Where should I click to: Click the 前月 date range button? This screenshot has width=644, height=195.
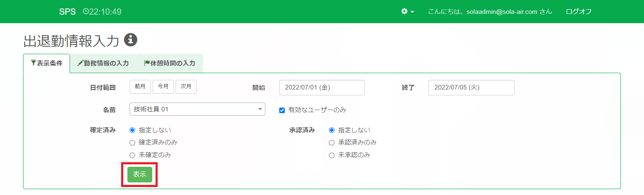[x=140, y=87]
